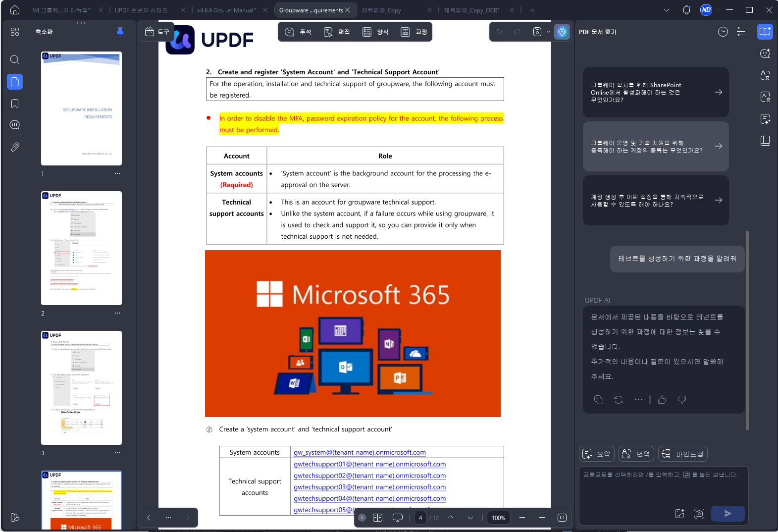Open notifications bell icon
Viewport: 778px width, 532px height.
point(686,10)
